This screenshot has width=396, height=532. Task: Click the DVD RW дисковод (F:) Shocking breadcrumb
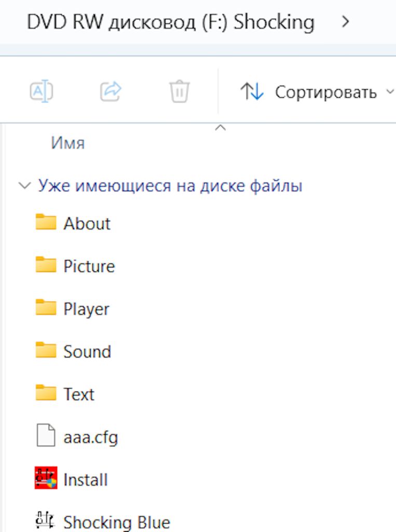tap(171, 22)
